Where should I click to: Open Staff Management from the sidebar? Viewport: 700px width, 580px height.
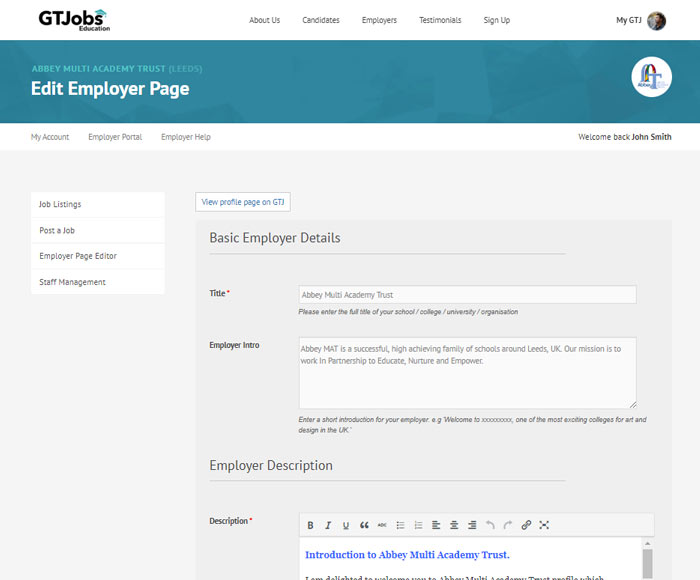click(72, 282)
